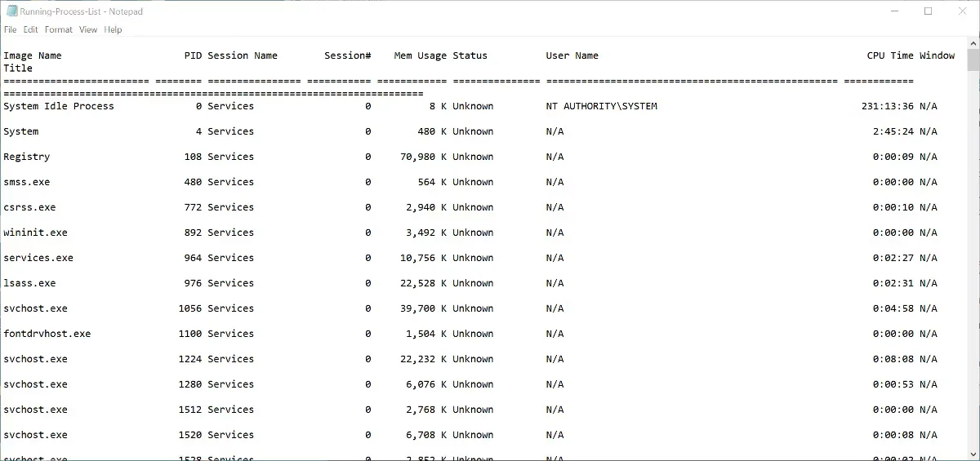Image resolution: width=980 pixels, height=461 pixels.
Task: Open the View menu
Action: tap(88, 29)
